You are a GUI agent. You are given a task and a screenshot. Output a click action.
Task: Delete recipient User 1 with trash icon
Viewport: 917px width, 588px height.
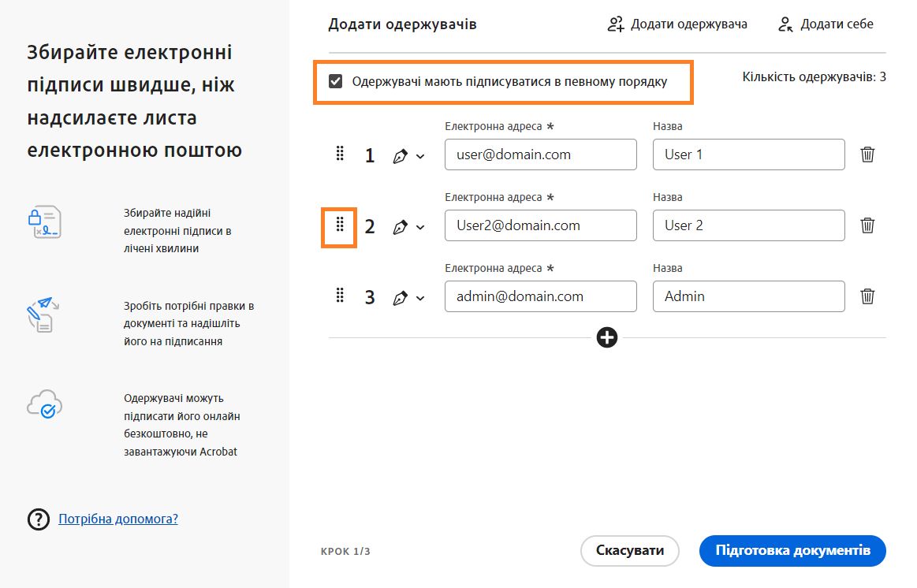[867, 154]
